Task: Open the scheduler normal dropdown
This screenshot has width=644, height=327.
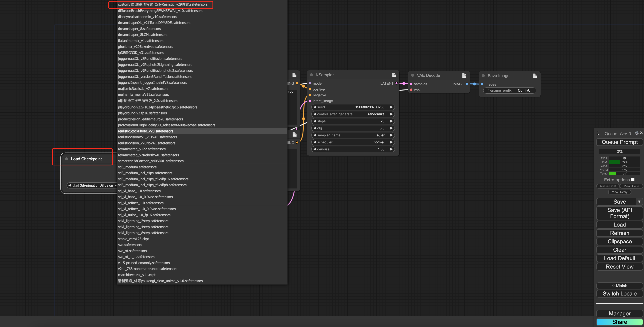Action: [353, 142]
